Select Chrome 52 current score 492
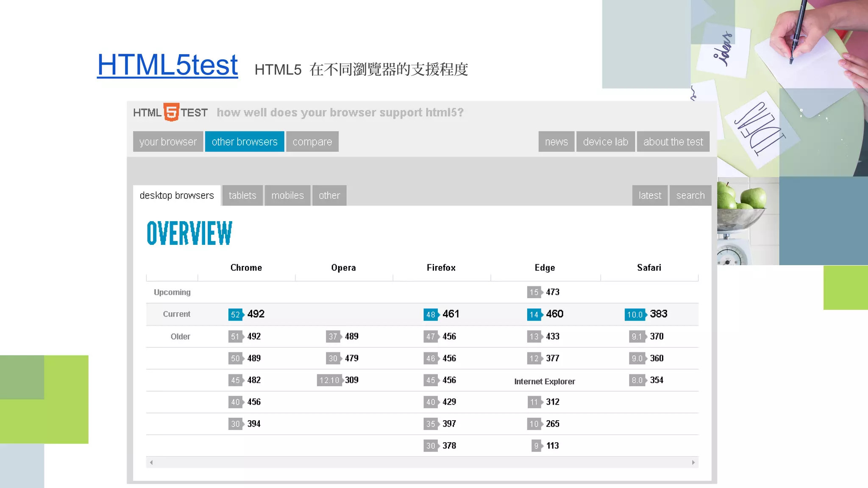The width and height of the screenshot is (868, 488). point(246,314)
